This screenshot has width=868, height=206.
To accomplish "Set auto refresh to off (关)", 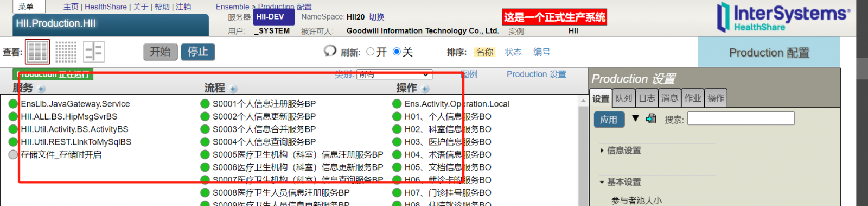I will [x=397, y=52].
